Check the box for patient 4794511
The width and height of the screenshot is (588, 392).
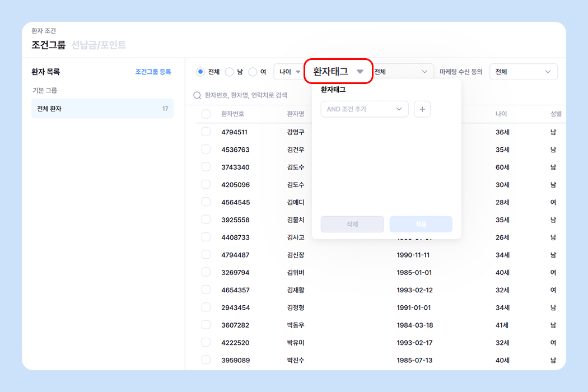[206, 132]
